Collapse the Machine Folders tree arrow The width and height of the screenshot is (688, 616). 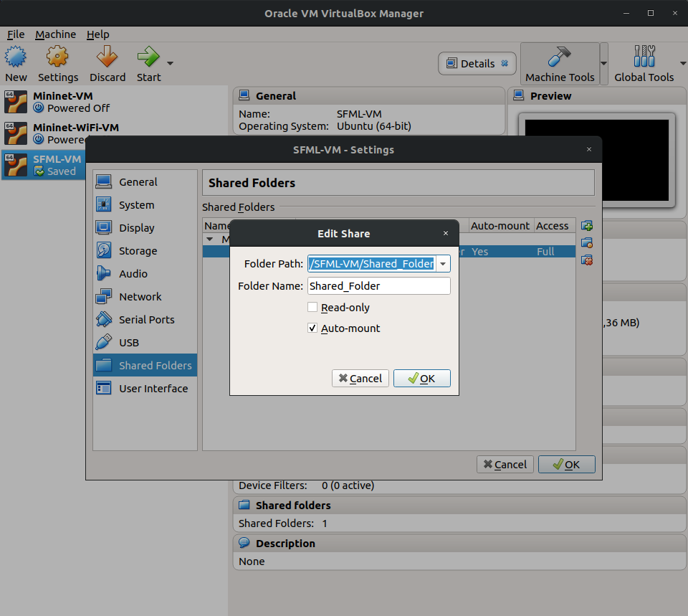(210, 239)
